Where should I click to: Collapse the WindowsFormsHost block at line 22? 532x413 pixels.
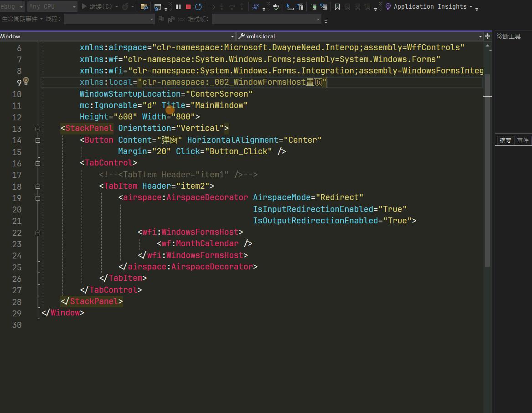[38, 233]
